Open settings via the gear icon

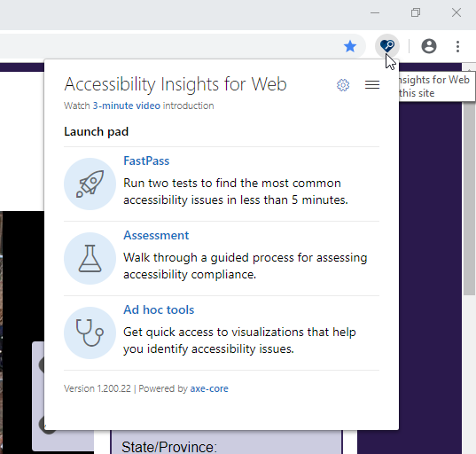point(343,85)
